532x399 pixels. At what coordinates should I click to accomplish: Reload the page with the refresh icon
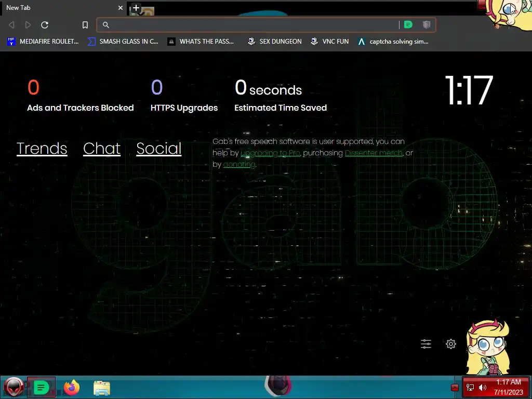coord(45,25)
